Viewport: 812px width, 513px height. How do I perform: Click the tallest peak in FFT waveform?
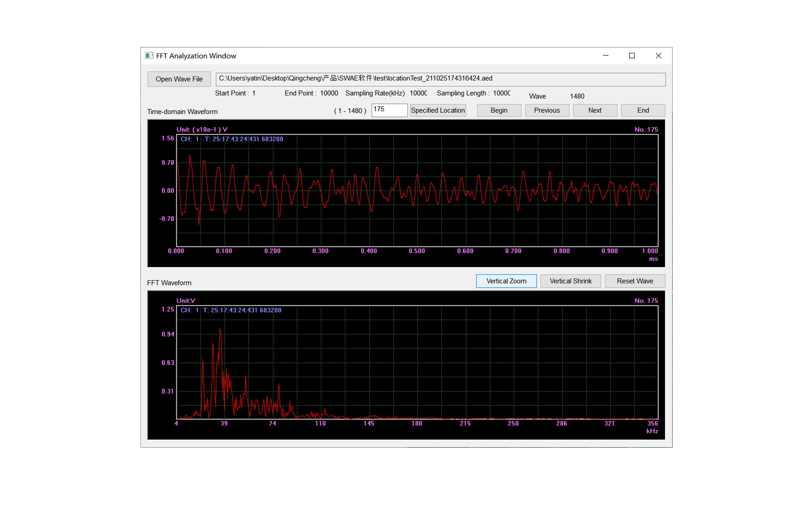tap(220, 330)
